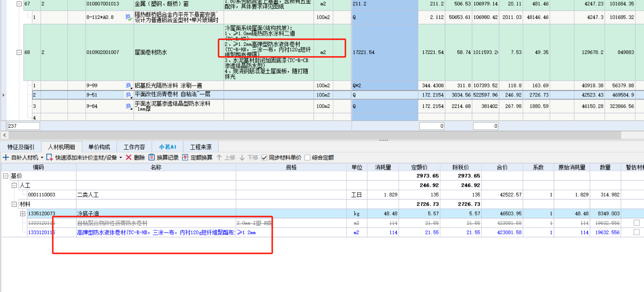Viewport: 644px width, 292px height.
Task: Click 快速添加未计价主材/设备 icon
Action: 49,158
